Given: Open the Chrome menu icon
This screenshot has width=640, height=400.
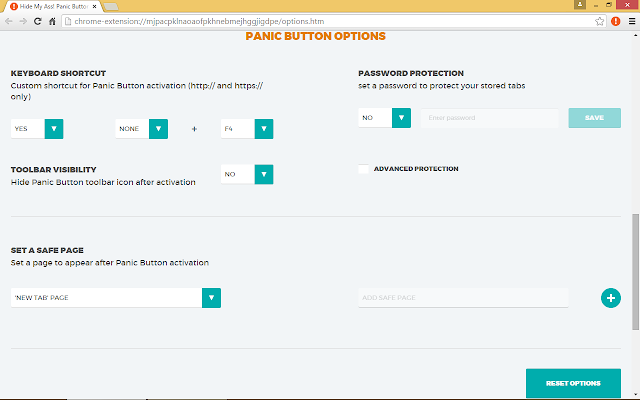Looking at the screenshot, I should pyautogui.click(x=630, y=20).
